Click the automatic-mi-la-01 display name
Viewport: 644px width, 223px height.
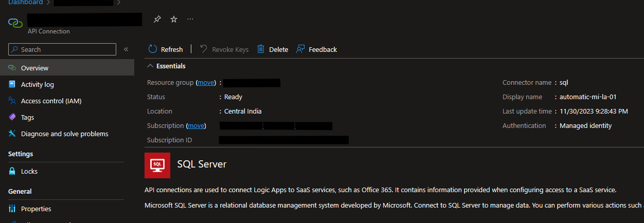(588, 97)
